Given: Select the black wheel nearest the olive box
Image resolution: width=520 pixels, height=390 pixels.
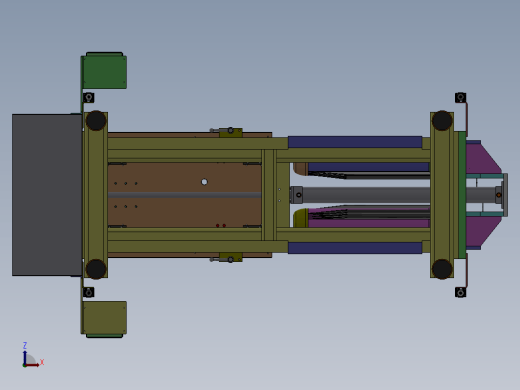Looking at the screenshot, I should (96, 269).
